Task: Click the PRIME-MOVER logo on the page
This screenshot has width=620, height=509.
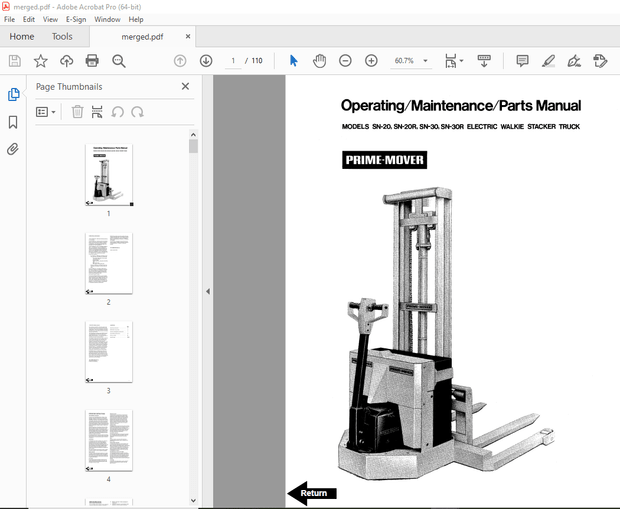Action: (x=384, y=160)
